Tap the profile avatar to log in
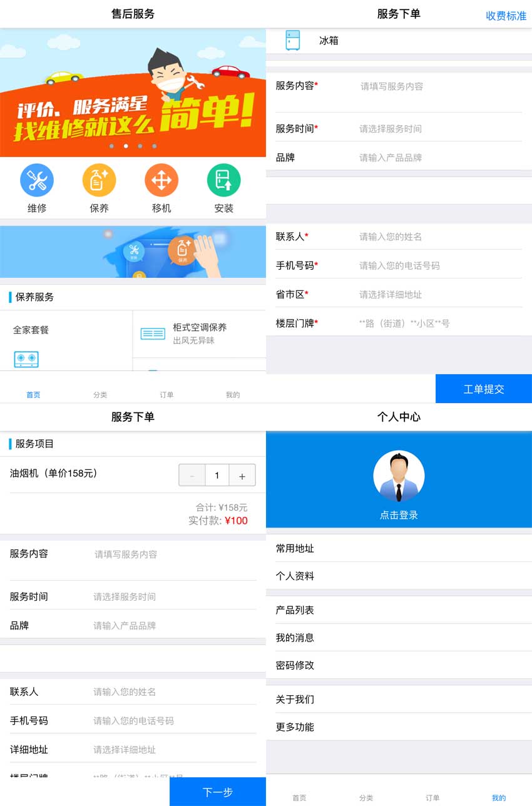Screen dimensions: 532x806 [399, 477]
